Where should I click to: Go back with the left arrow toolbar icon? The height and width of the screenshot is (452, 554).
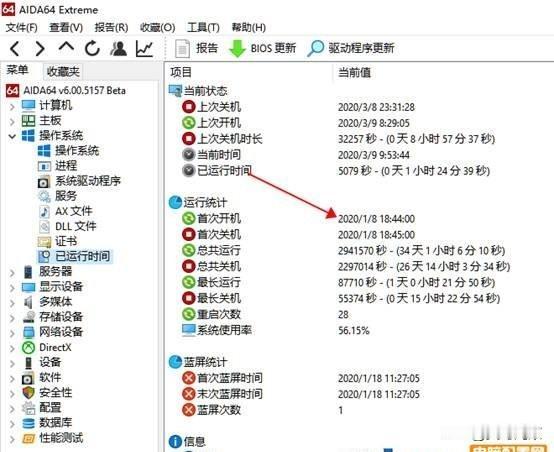pos(14,48)
